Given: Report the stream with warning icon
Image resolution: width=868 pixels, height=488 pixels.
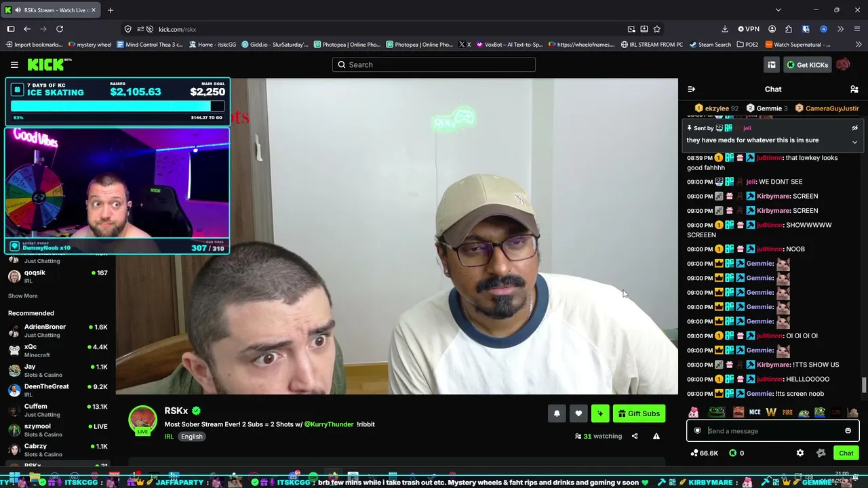Looking at the screenshot, I should point(656,436).
